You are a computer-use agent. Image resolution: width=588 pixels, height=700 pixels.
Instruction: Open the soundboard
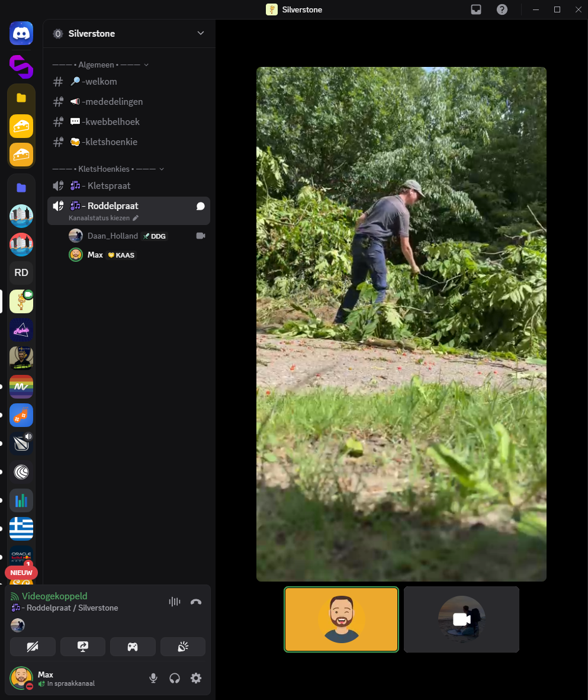[183, 647]
